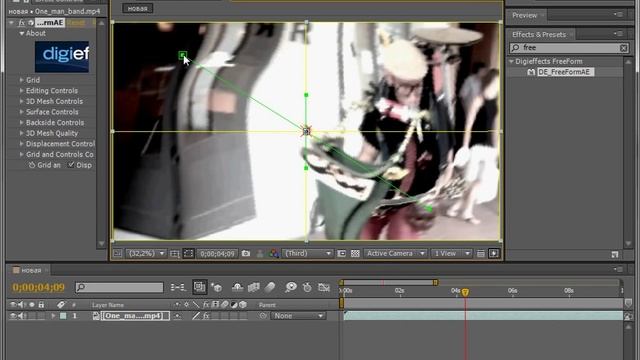Click the parent pick whip on layer 1

[x=263, y=316]
